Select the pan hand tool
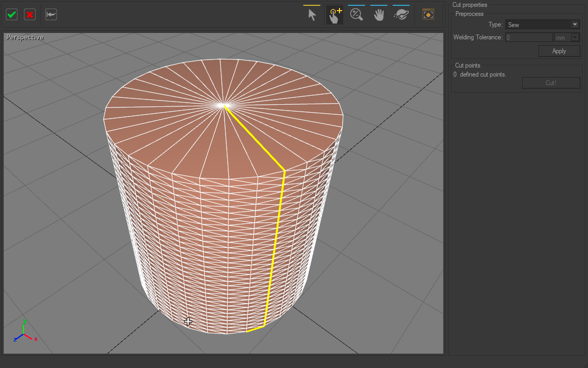Image resolution: width=588 pixels, height=368 pixels. pyautogui.click(x=378, y=15)
